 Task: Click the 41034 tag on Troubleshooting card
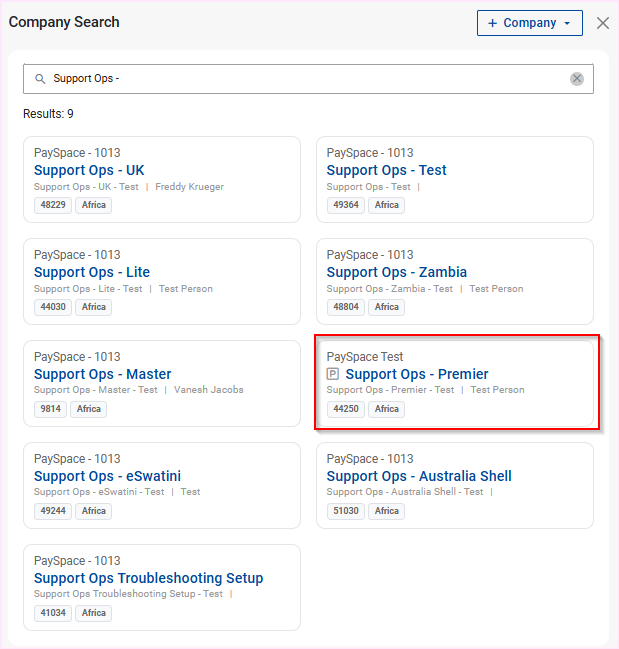click(52, 613)
